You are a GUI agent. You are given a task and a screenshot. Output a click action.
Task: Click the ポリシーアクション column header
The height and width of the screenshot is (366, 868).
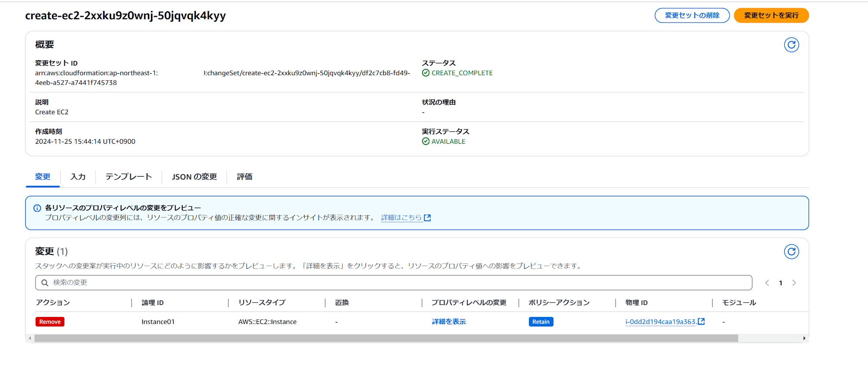559,303
